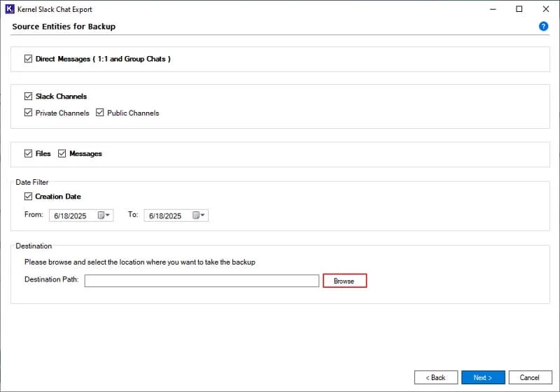Click the 'Date Filter' group label
This screenshot has width=560, height=392.
[32, 182]
